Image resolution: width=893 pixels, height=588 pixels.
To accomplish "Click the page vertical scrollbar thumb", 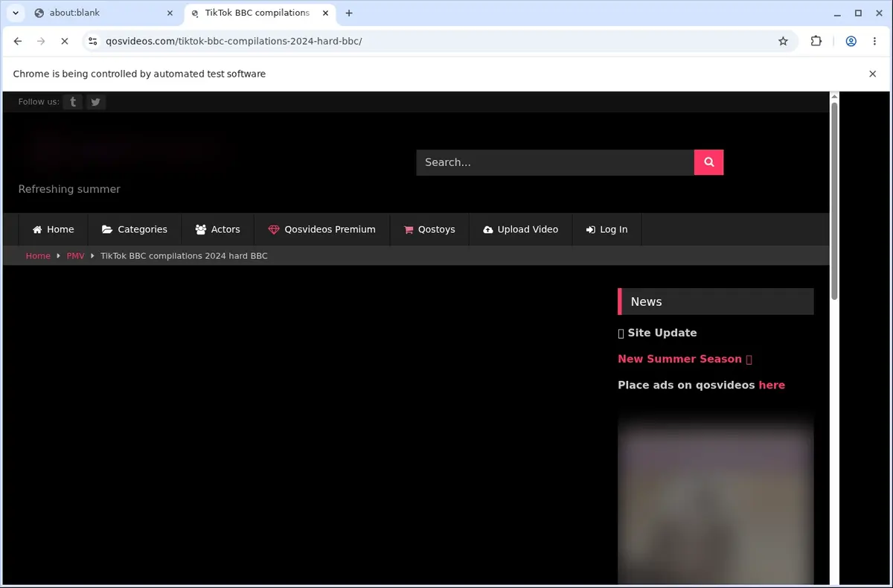I will (834, 201).
